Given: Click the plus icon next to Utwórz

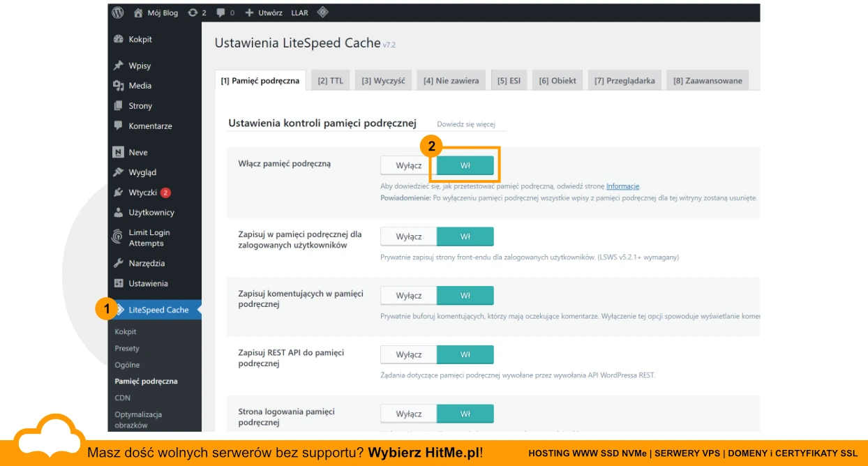Looking at the screenshot, I should pyautogui.click(x=249, y=13).
